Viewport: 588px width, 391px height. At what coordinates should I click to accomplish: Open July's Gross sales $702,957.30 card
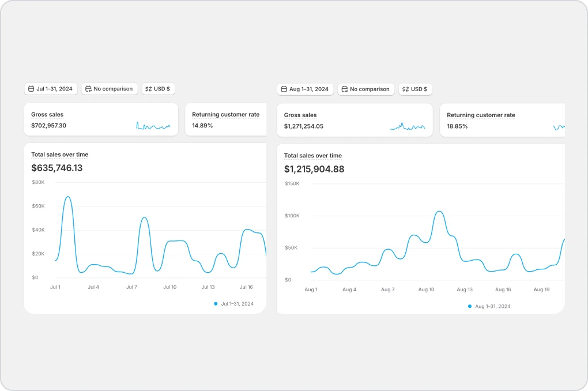click(101, 120)
